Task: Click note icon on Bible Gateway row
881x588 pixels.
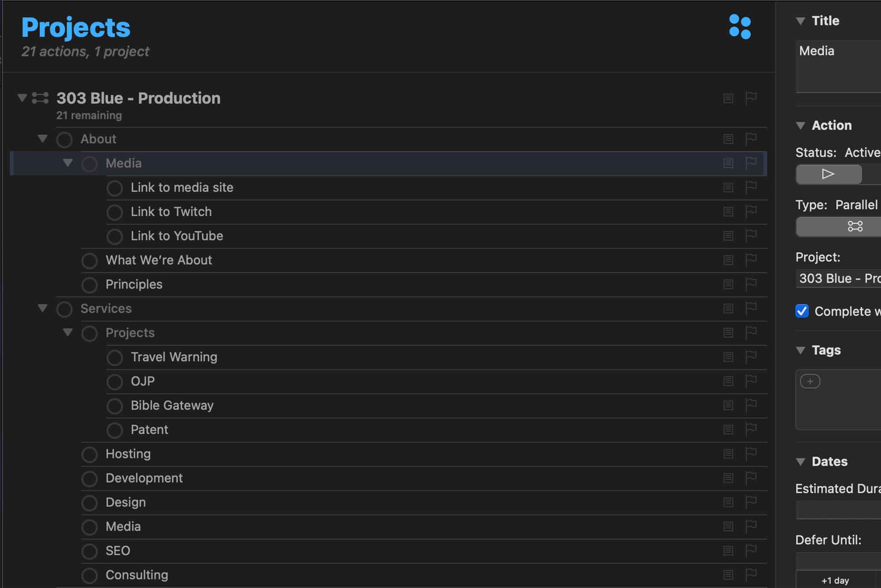Action: [728, 405]
